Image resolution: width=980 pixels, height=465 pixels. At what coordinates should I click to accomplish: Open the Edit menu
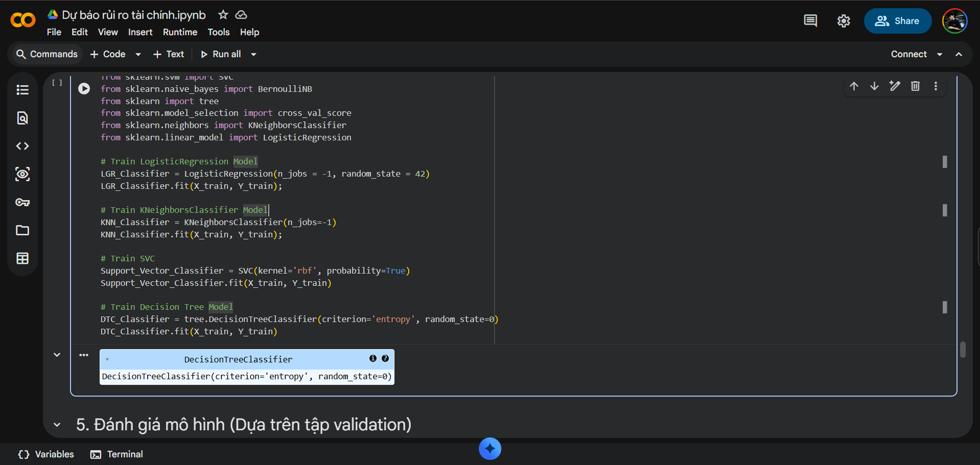80,32
